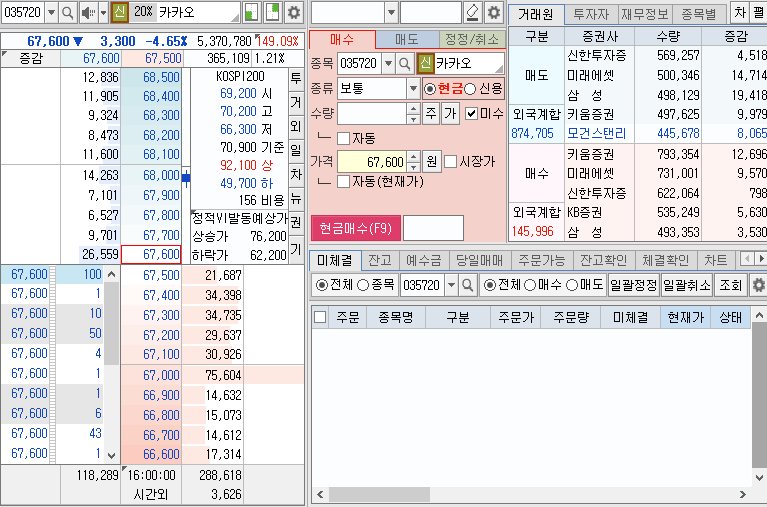Viewport: 767px width, 507px height.
Task: Click the 기 side button on quote panel
Action: point(296,249)
